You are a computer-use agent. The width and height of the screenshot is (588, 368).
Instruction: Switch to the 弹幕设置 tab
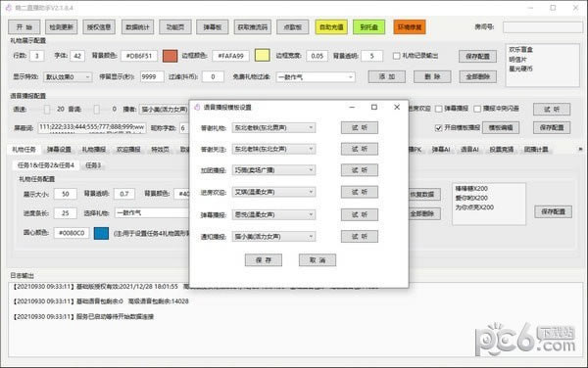tap(59, 150)
